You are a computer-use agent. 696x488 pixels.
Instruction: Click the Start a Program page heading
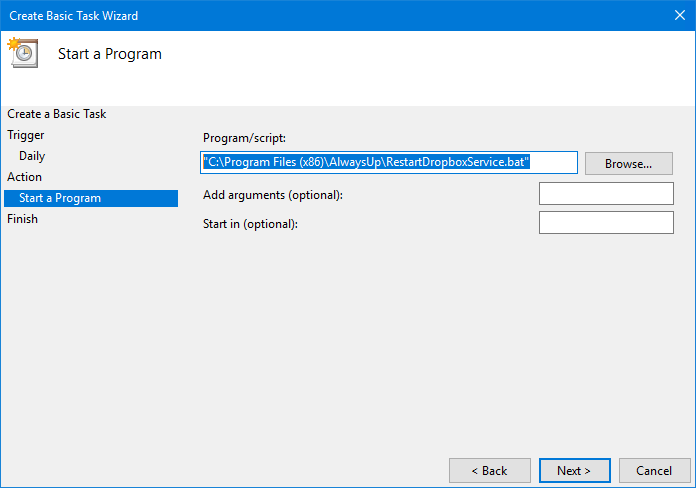(x=110, y=54)
